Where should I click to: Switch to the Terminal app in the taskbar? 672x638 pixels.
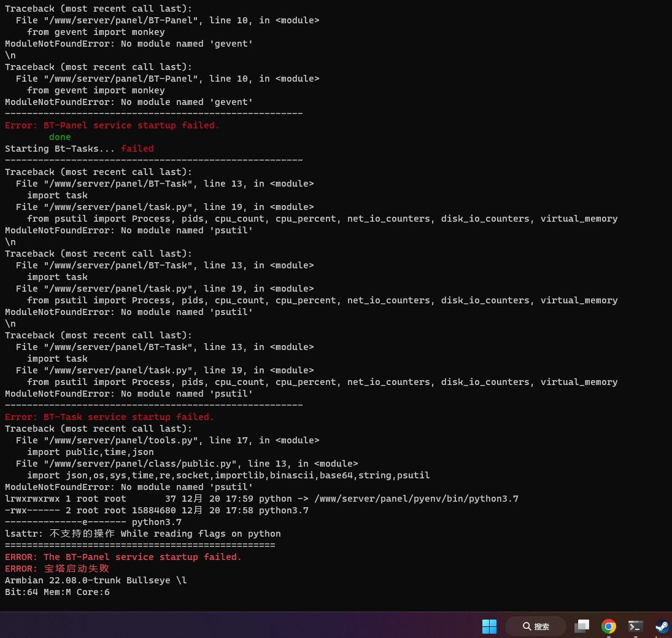pos(635,626)
